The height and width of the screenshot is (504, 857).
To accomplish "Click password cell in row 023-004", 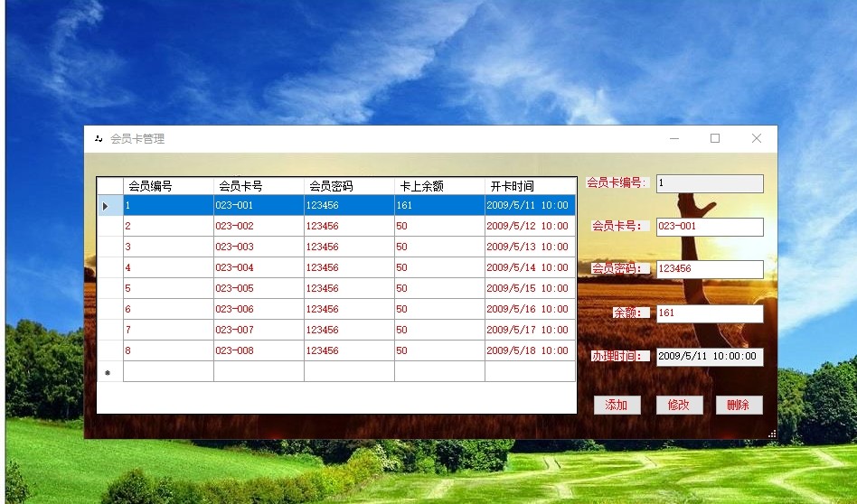I will [349, 267].
